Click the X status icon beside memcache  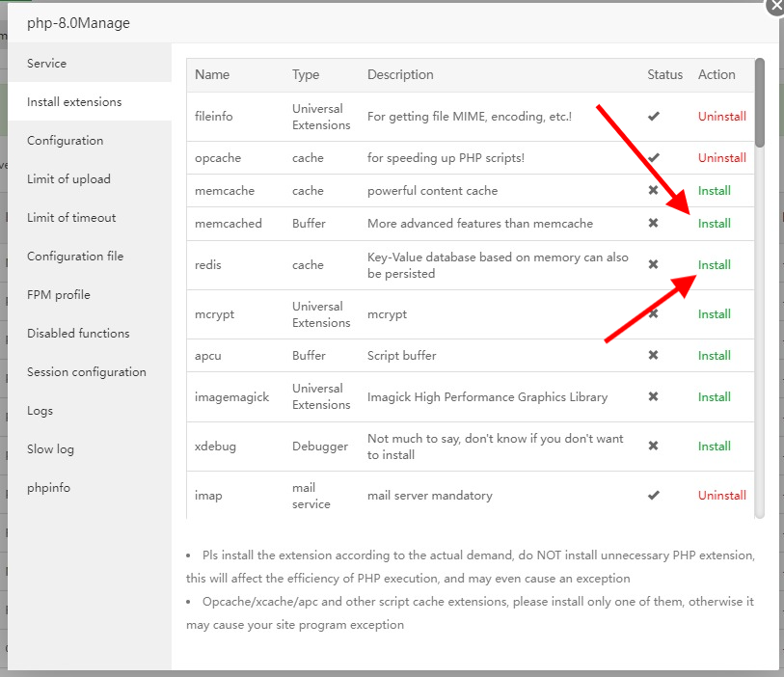(x=654, y=190)
